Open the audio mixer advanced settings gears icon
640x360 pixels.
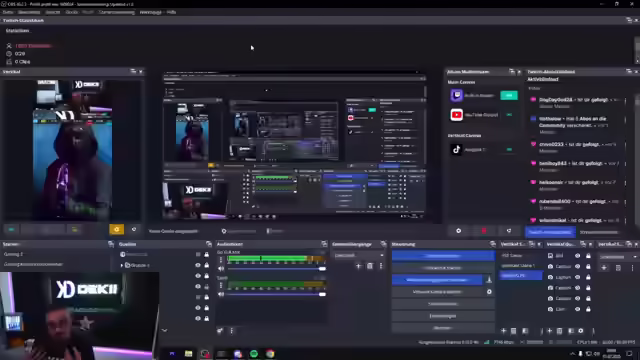220,331
